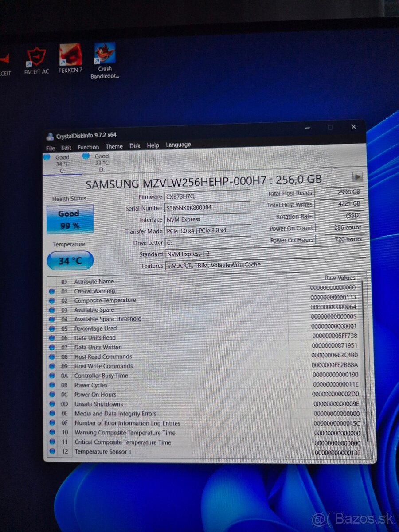
Task: Open the Theme menu
Action: click(114, 146)
